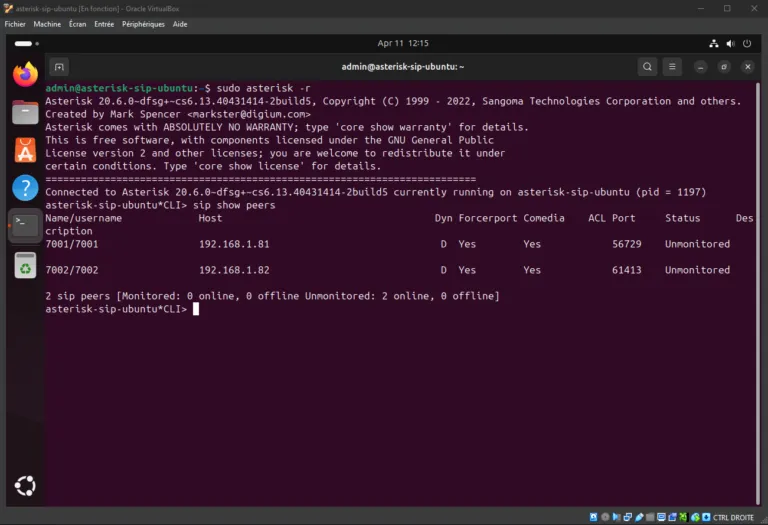Maximize the VirtualBox window
Image resolution: width=768 pixels, height=525 pixels.
[x=727, y=8]
